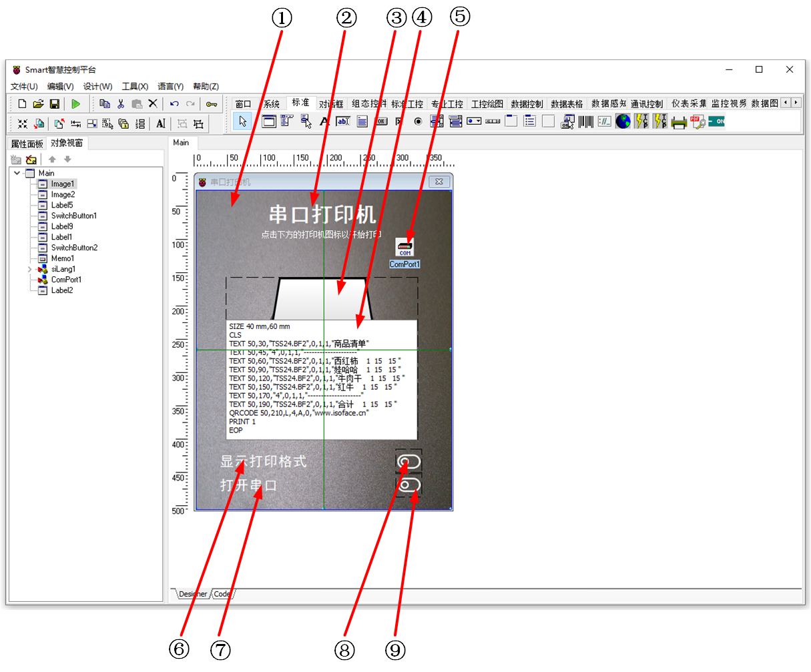This screenshot has width=811, height=672.
Task: Pick the radio button component icon
Action: point(418,121)
